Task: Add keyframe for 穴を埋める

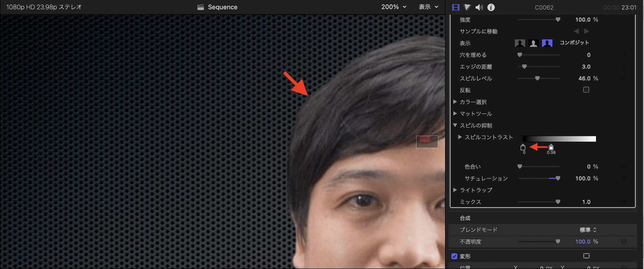Action: [x=624, y=55]
